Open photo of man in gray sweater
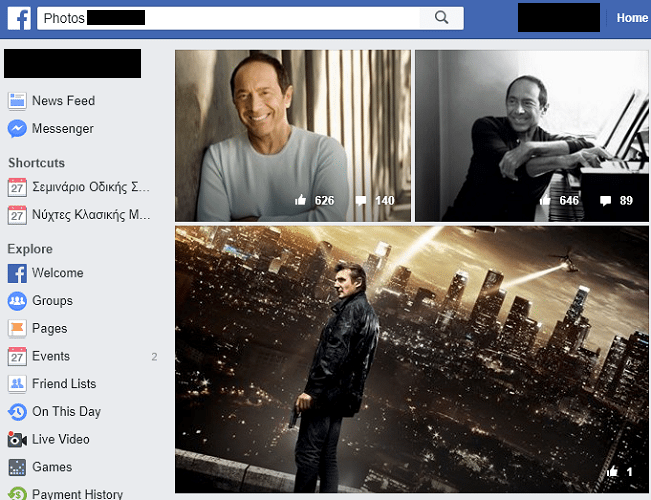 click(x=293, y=136)
